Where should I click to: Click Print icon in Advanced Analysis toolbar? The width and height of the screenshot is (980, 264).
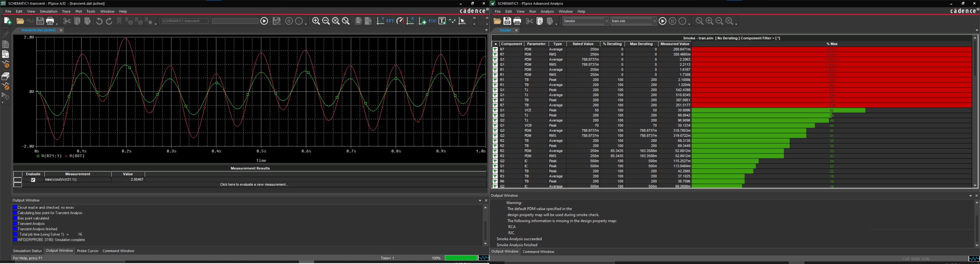(x=517, y=21)
